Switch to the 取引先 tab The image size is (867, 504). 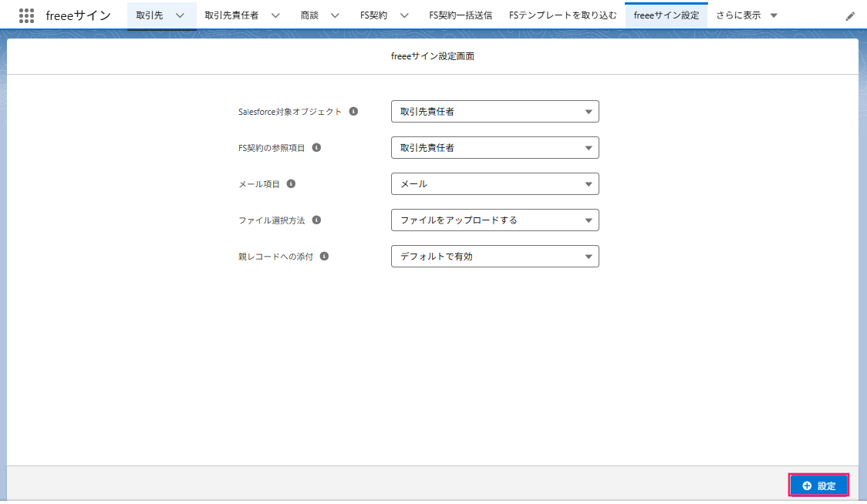pyautogui.click(x=150, y=15)
